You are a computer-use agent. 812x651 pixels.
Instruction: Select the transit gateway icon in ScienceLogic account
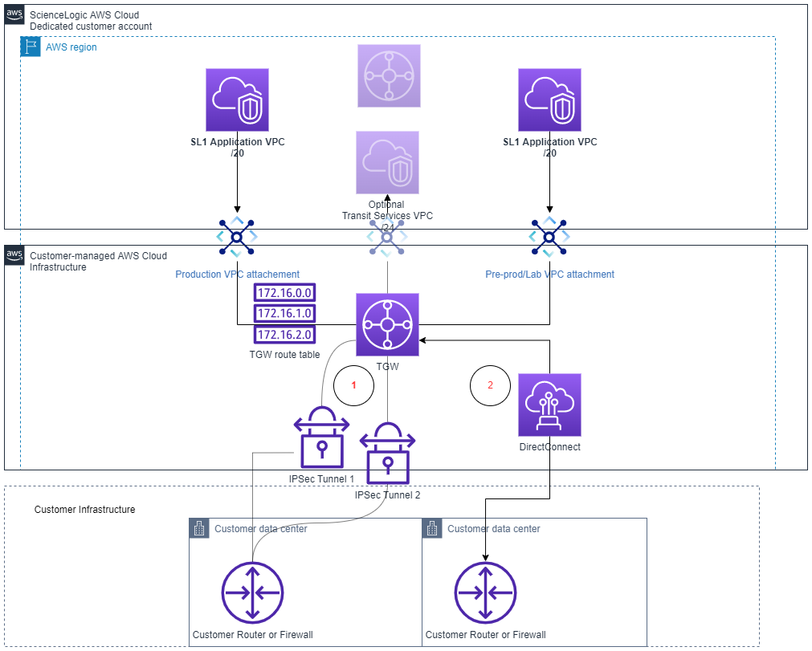click(x=389, y=75)
